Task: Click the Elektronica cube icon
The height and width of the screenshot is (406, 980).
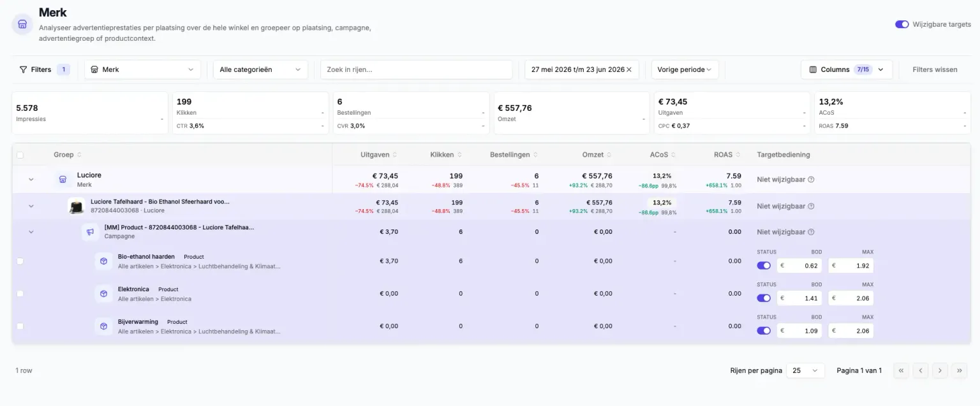Action: 103,294
